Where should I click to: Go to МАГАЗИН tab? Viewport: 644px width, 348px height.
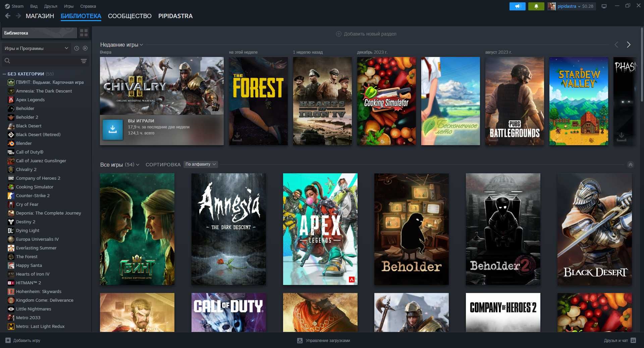[40, 16]
